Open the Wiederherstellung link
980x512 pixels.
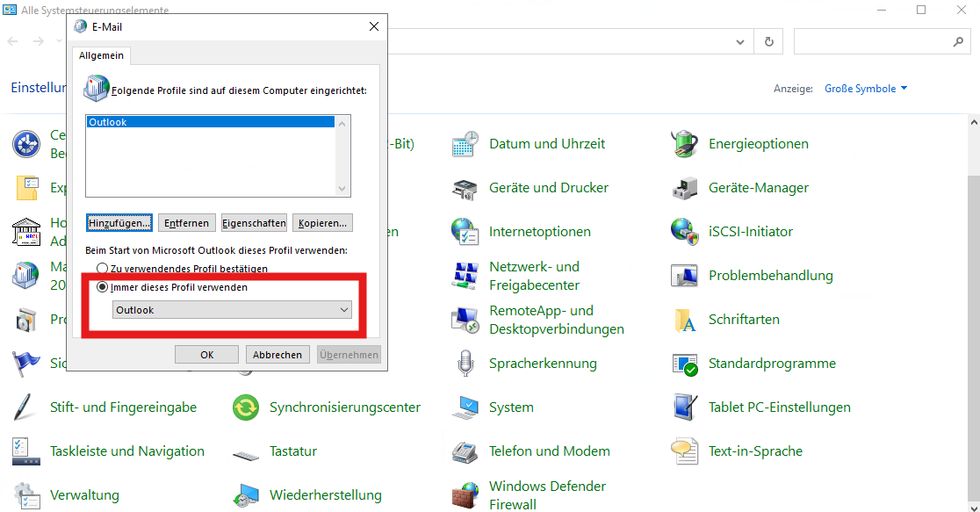(326, 495)
